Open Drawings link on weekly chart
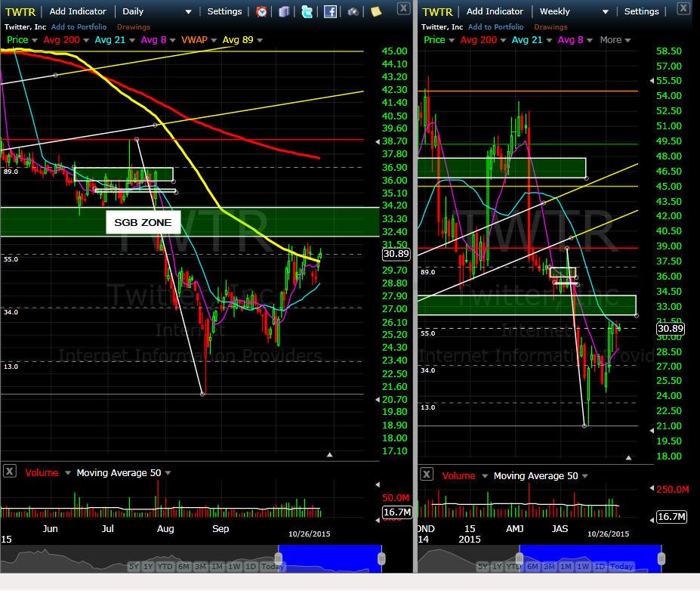Screen dimensions: 700x591 coord(550,26)
